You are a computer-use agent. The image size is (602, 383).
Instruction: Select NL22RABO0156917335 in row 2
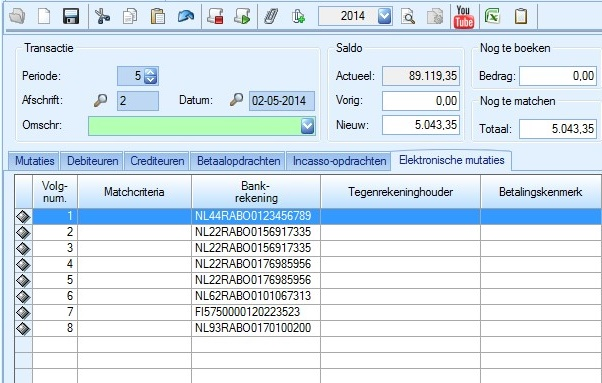[x=256, y=232]
